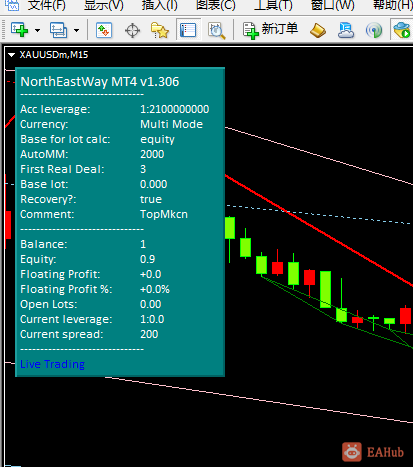Click the tall green candle right of panel
The width and height of the screenshot is (413, 467).
tap(325, 289)
